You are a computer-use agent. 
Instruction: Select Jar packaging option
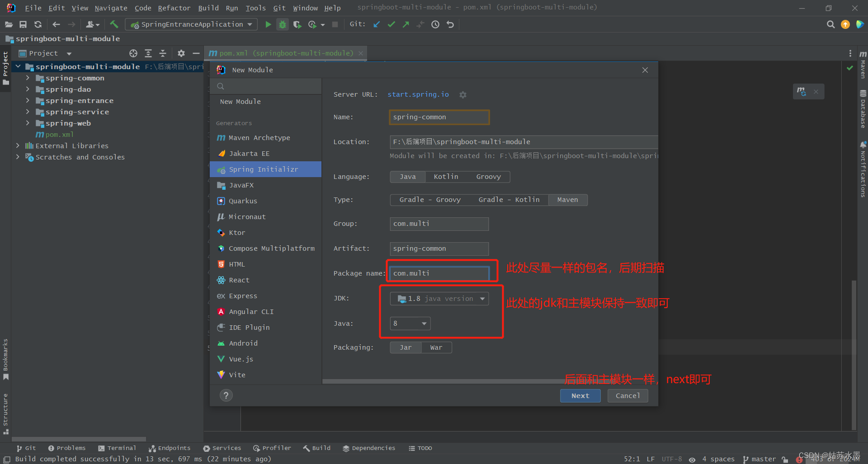point(406,347)
